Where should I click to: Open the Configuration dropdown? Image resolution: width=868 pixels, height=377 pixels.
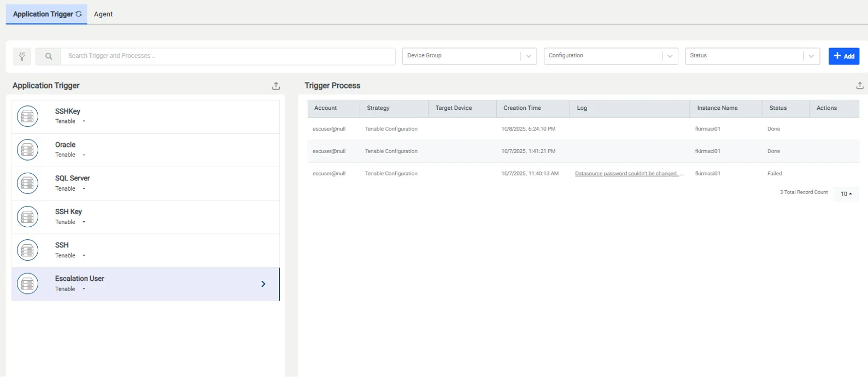tap(611, 56)
